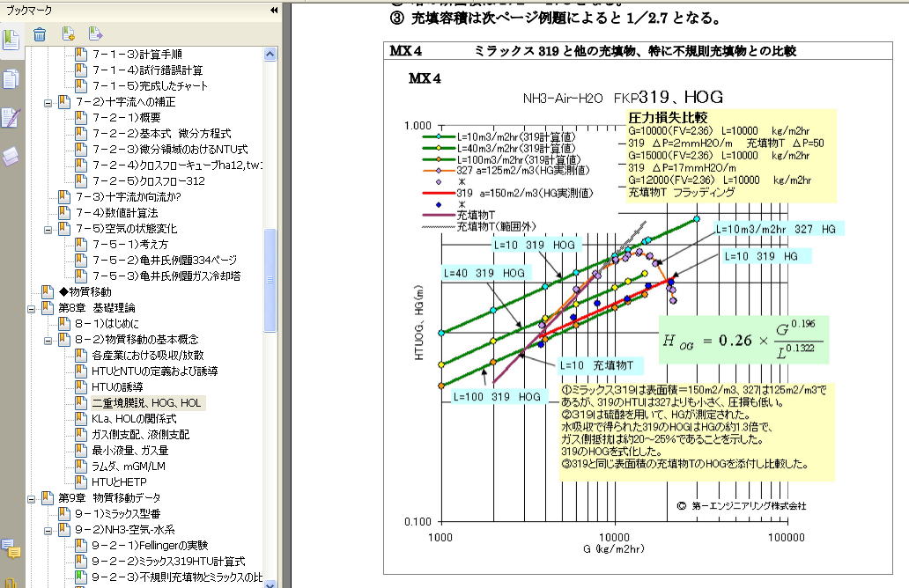Collapse the 第9章 物質移動データ chapter node
This screenshot has width=909, height=588.
[x=32, y=499]
